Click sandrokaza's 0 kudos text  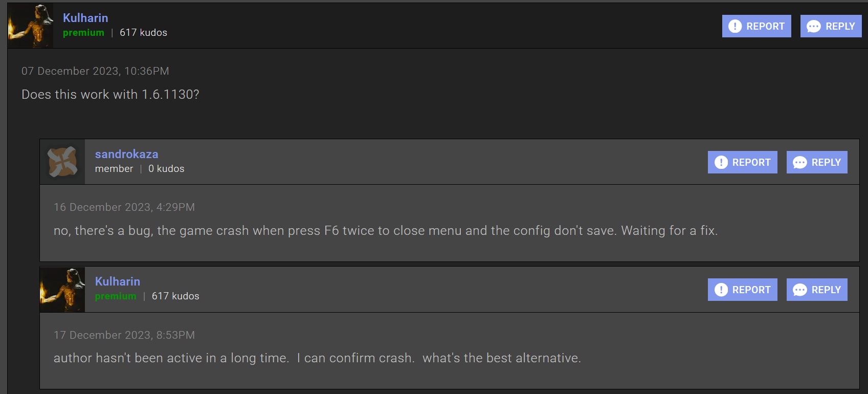(x=166, y=169)
